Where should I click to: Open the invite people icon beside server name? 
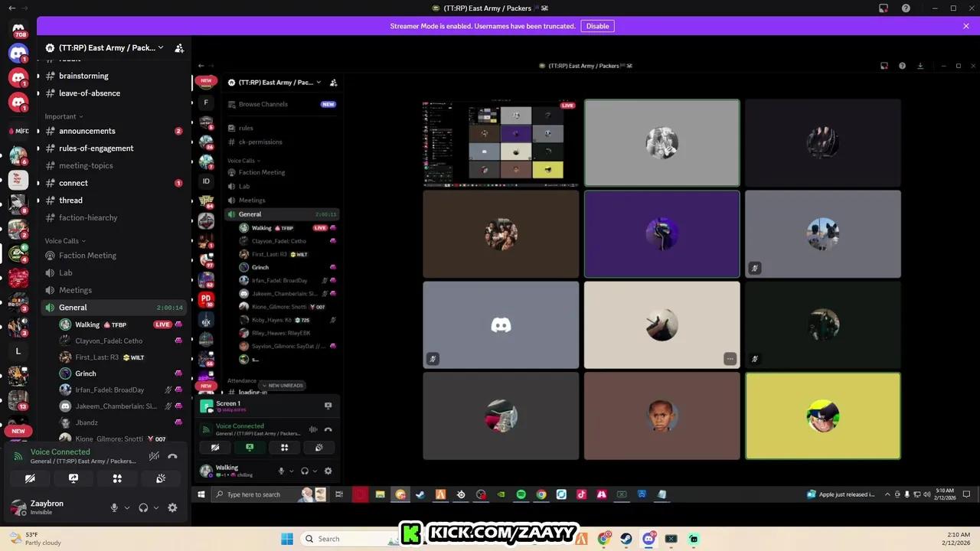[179, 47]
